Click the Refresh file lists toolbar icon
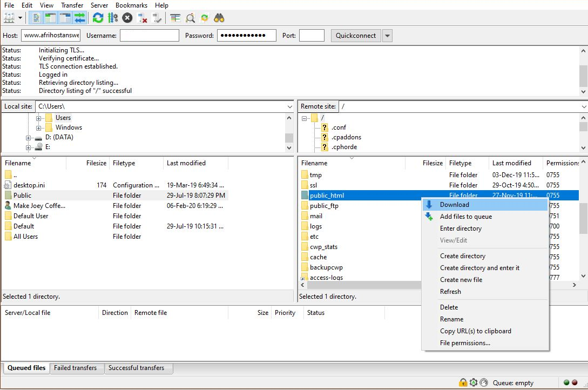This screenshot has height=390, width=588. 98,18
